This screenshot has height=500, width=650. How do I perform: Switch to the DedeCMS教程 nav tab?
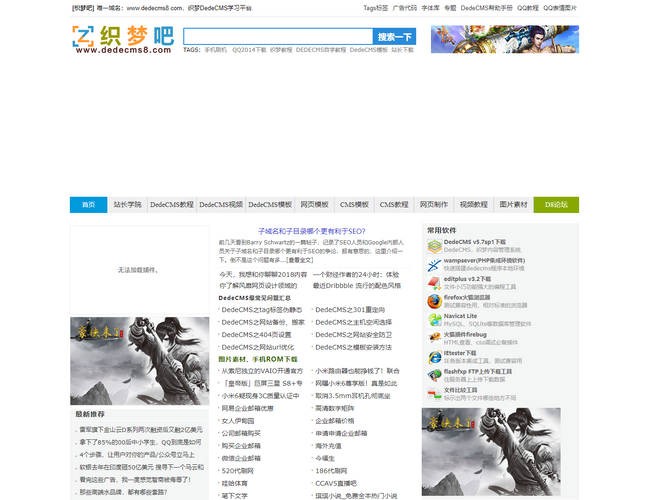pos(171,204)
